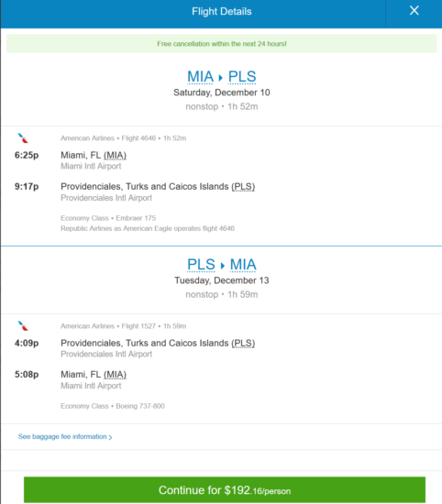Click Tuesday, December 13 date text
This screenshot has height=504, width=442.
222,280
